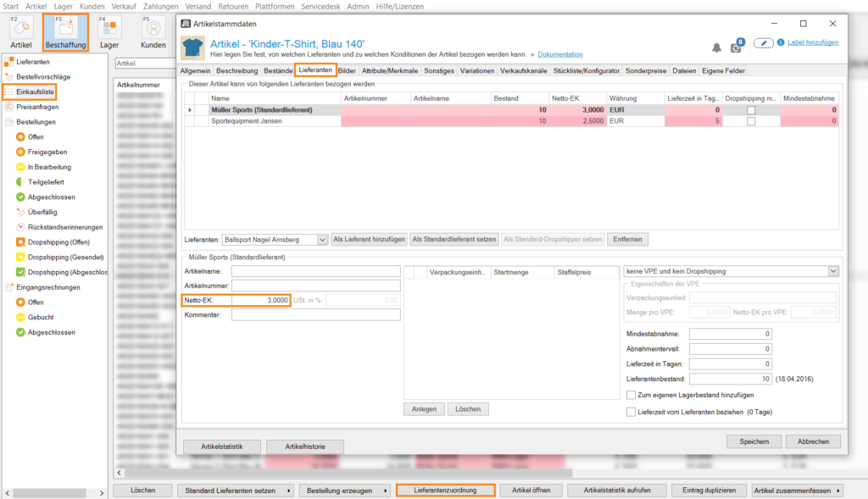Open the Verkauf menu
This screenshot has width=868, height=499.
124,6
